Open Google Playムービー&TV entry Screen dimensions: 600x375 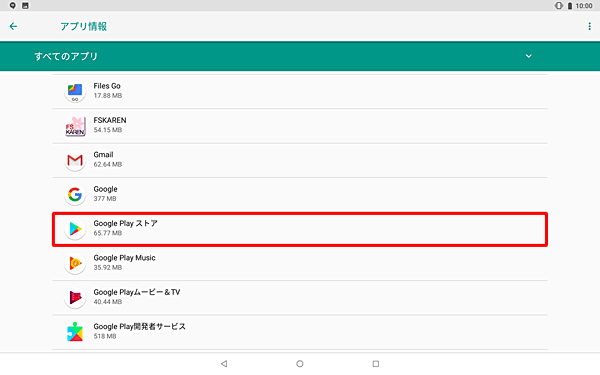point(300,298)
